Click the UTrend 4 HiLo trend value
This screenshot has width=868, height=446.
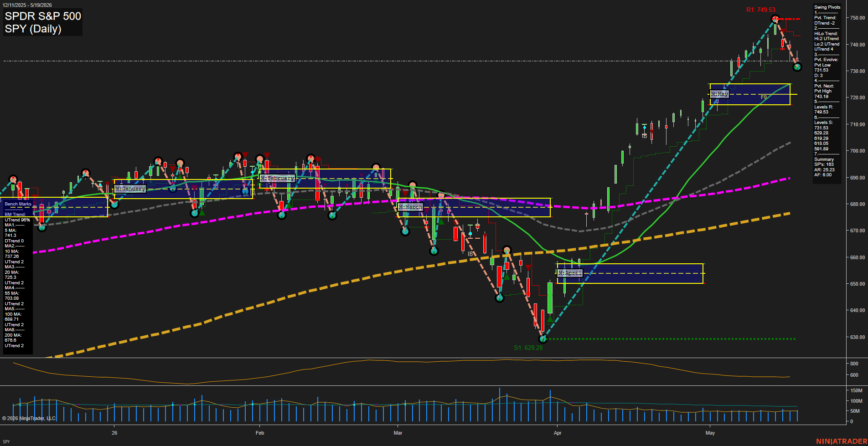click(x=824, y=49)
